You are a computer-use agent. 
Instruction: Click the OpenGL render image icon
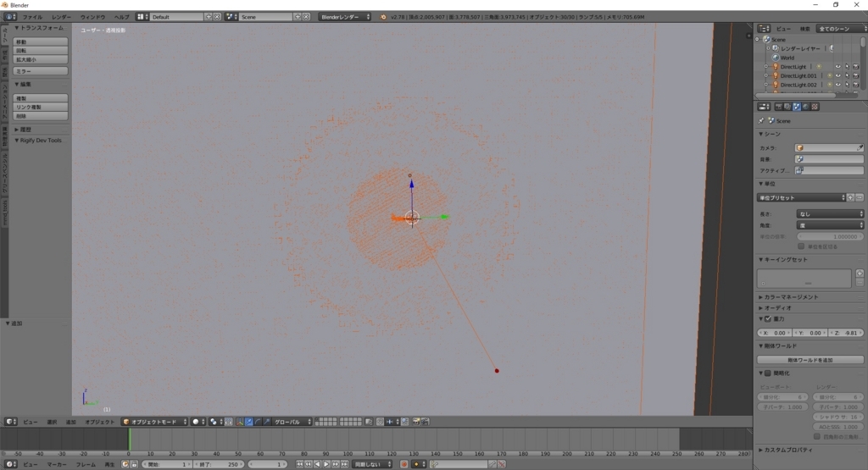[x=416, y=422]
